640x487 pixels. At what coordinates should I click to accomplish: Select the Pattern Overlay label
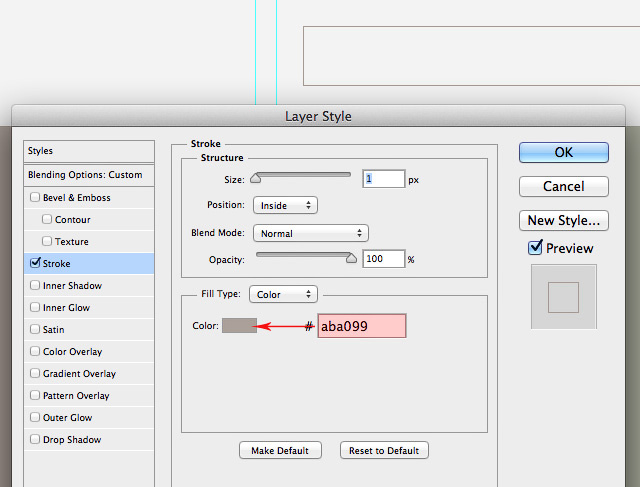[x=76, y=396]
